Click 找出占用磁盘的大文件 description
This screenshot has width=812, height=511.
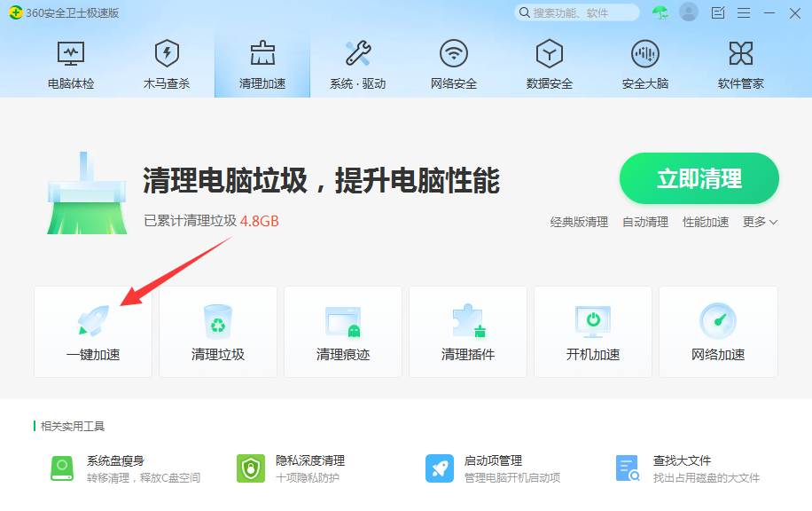tap(707, 478)
